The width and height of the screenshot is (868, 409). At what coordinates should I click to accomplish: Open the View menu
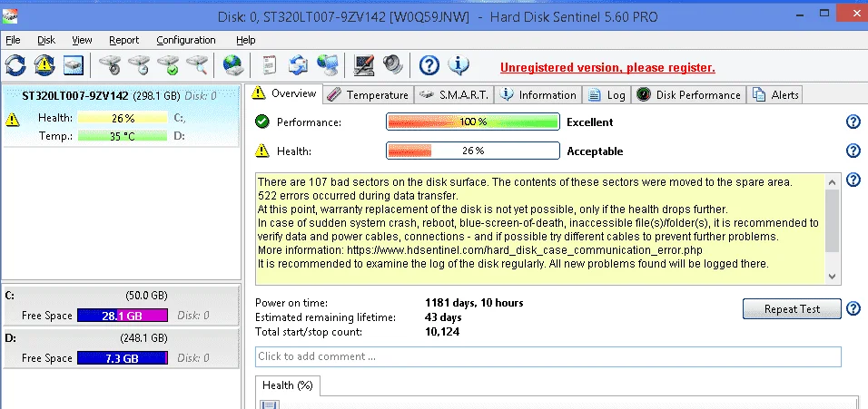[82, 40]
